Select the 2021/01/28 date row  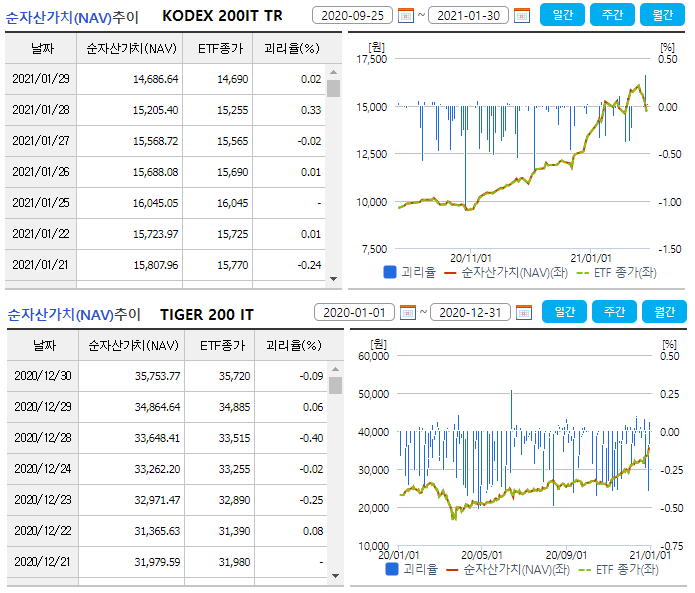(x=165, y=110)
